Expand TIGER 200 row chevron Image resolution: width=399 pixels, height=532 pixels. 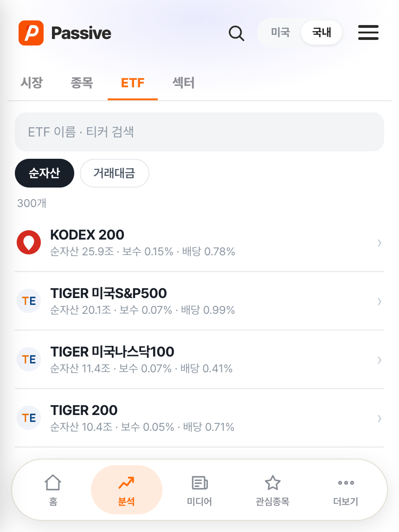tap(380, 418)
